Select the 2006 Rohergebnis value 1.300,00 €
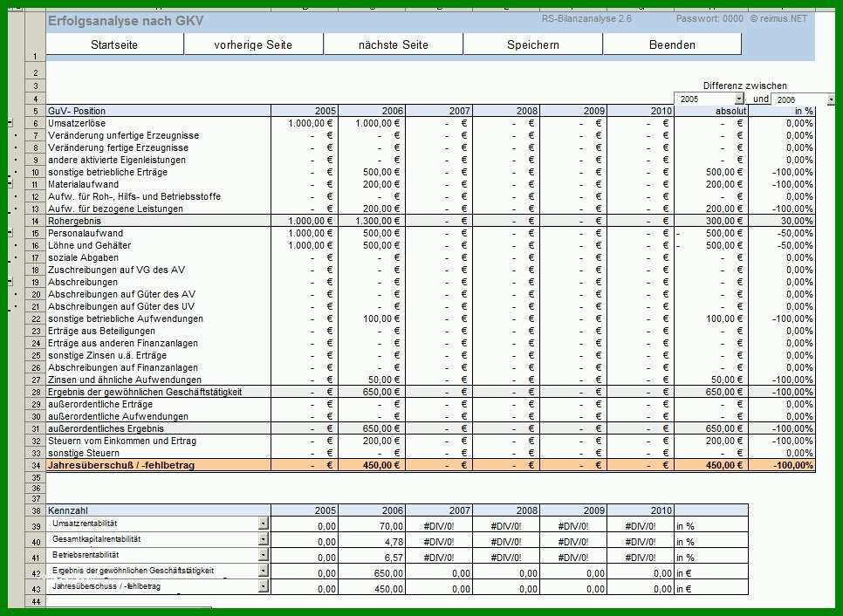Screen dimensions: 843x616 click(372, 221)
